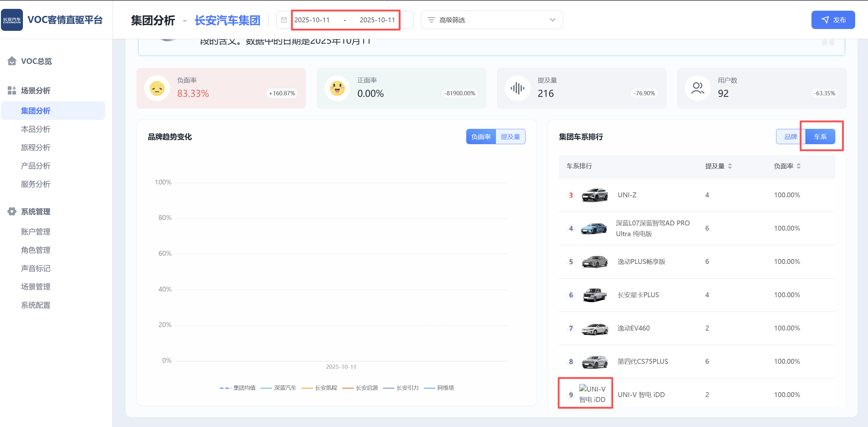Click the Changan logo icon

[x=12, y=20]
